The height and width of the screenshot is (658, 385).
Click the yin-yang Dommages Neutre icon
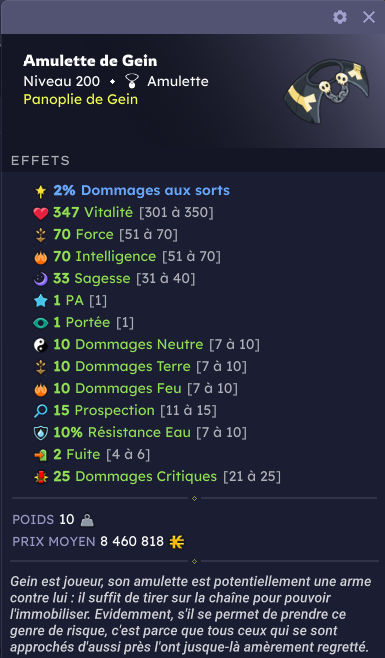tap(41, 345)
